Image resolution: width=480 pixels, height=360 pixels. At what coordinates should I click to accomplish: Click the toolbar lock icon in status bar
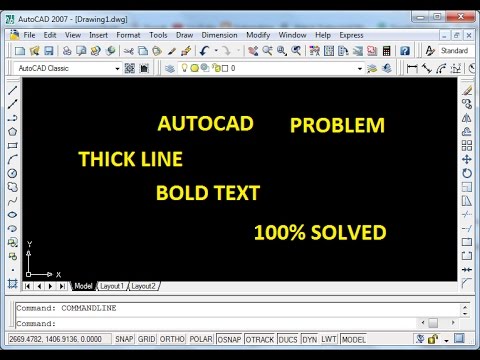click(433, 339)
